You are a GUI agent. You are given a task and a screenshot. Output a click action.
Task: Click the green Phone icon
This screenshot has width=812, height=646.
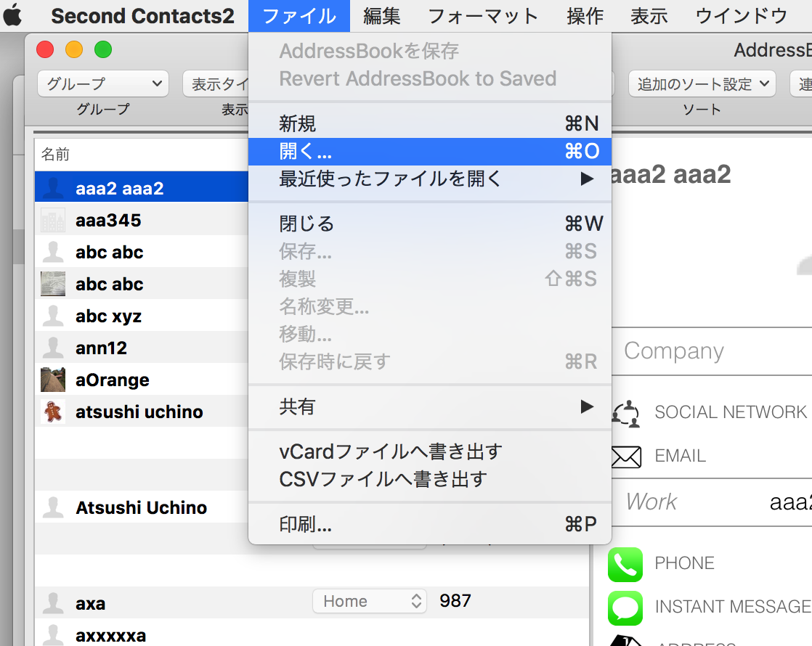(625, 564)
